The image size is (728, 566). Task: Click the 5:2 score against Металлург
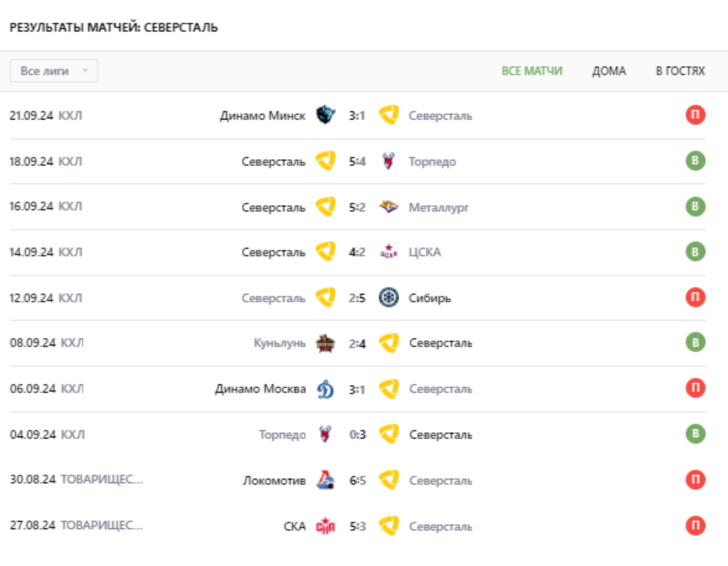[x=357, y=207]
